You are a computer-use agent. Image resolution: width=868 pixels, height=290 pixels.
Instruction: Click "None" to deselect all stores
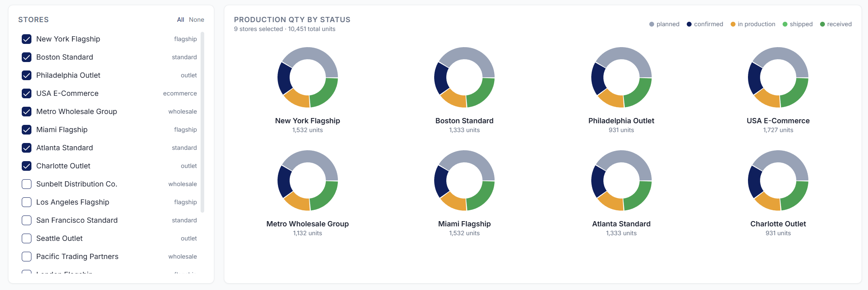click(x=197, y=19)
